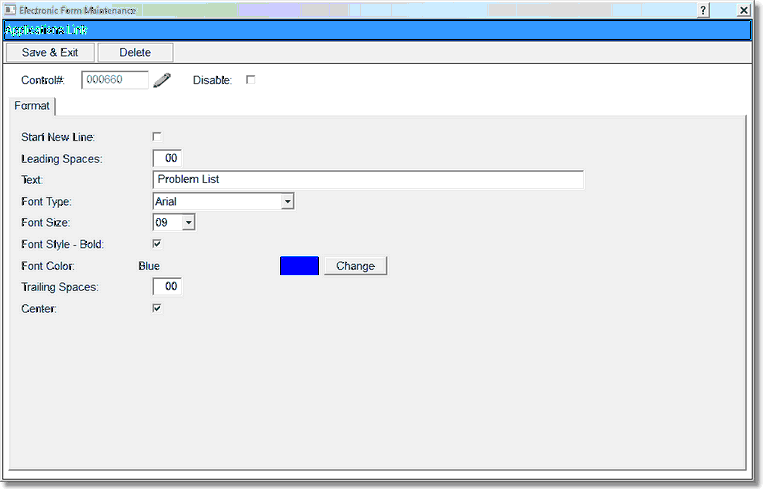
Task: Click the Blue font color name text
Action: 149,266
